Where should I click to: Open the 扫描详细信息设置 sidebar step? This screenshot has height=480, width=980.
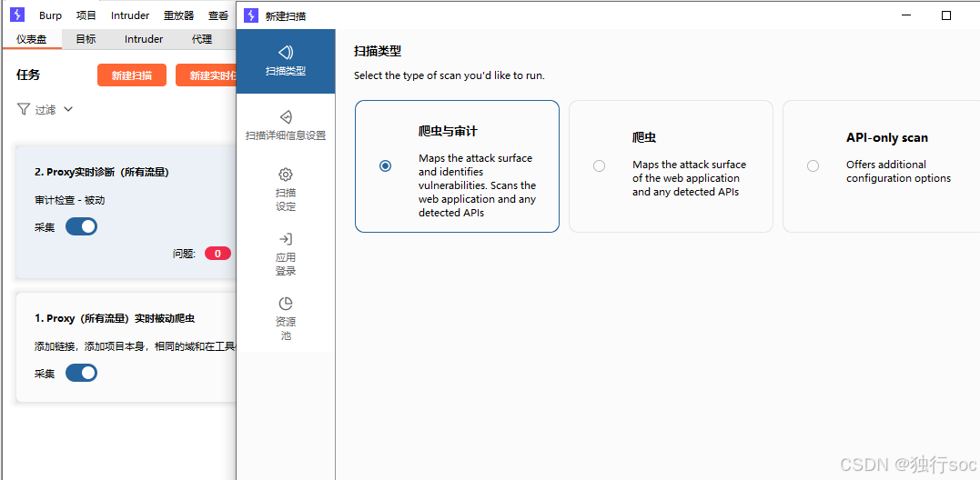(286, 125)
